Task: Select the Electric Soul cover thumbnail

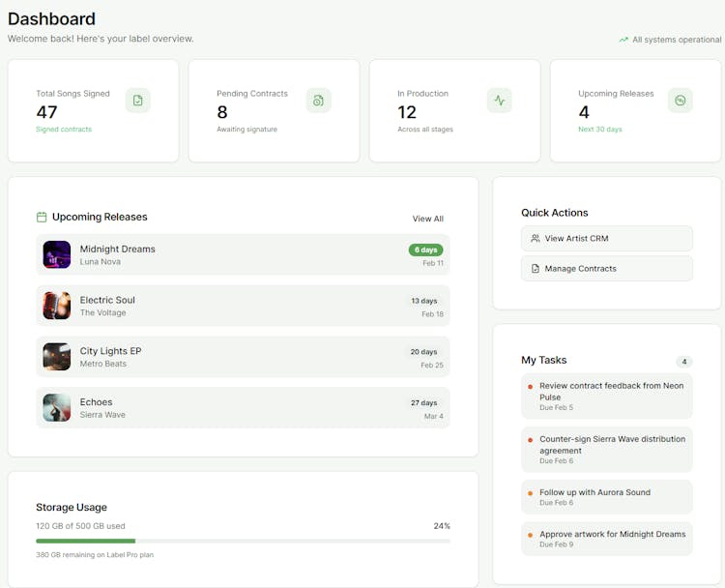Action: [x=57, y=306]
